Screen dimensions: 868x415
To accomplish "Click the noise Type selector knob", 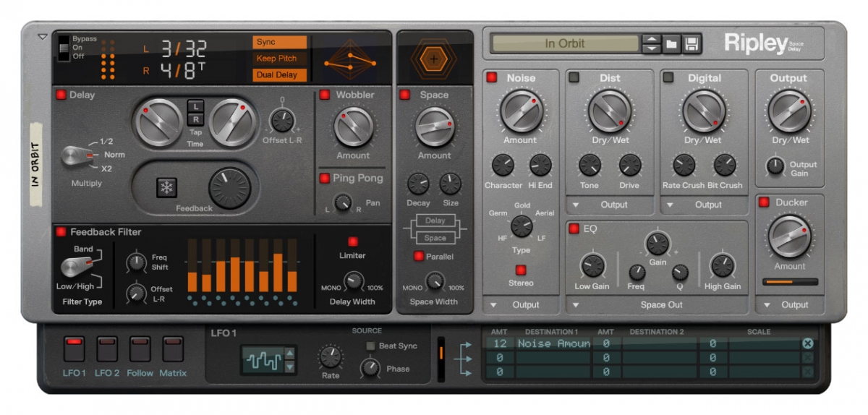I will pyautogui.click(x=522, y=226).
